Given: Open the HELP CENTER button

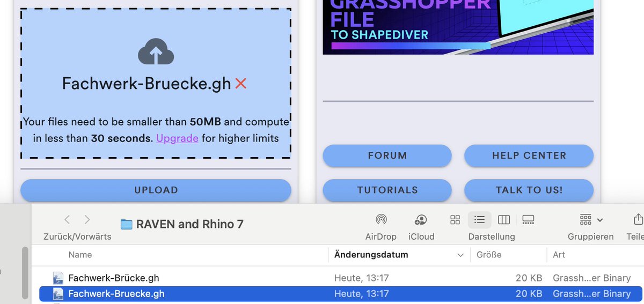Looking at the screenshot, I should pyautogui.click(x=529, y=155).
